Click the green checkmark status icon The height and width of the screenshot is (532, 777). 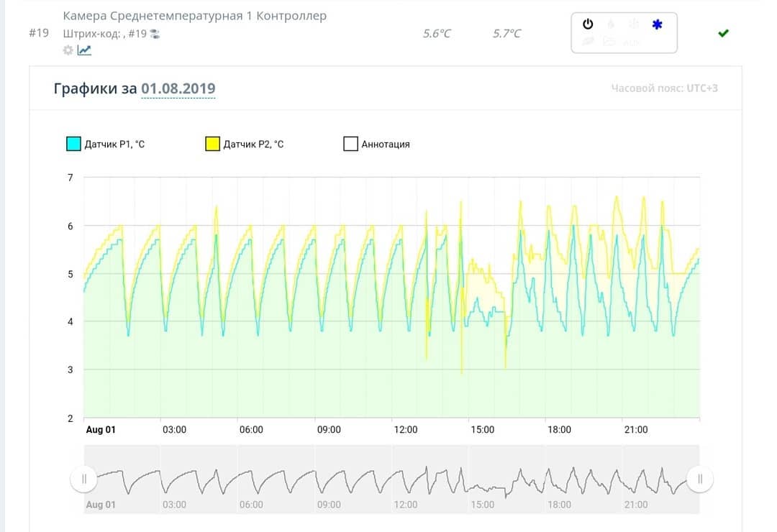(724, 33)
